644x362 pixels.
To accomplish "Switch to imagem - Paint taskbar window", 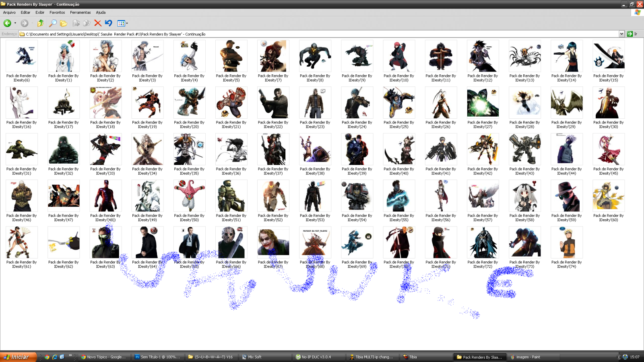I will 533,357.
